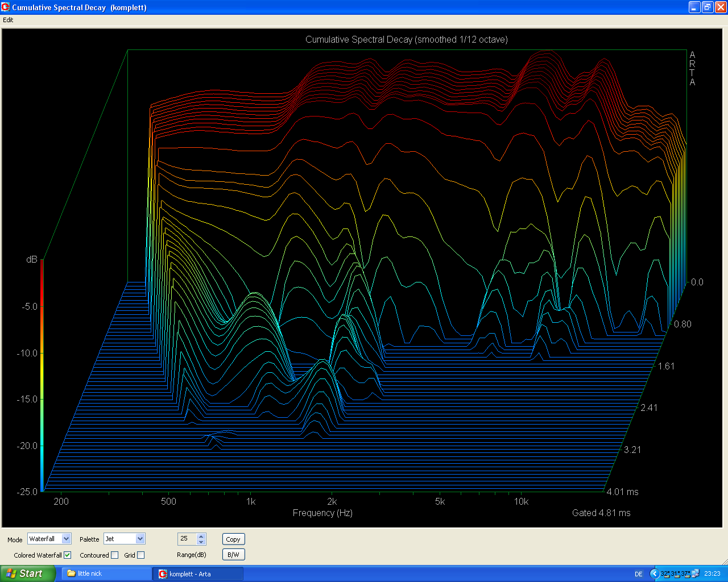Viewport: 728px width, 582px height.
Task: Click the DE language indicator
Action: tap(638, 574)
